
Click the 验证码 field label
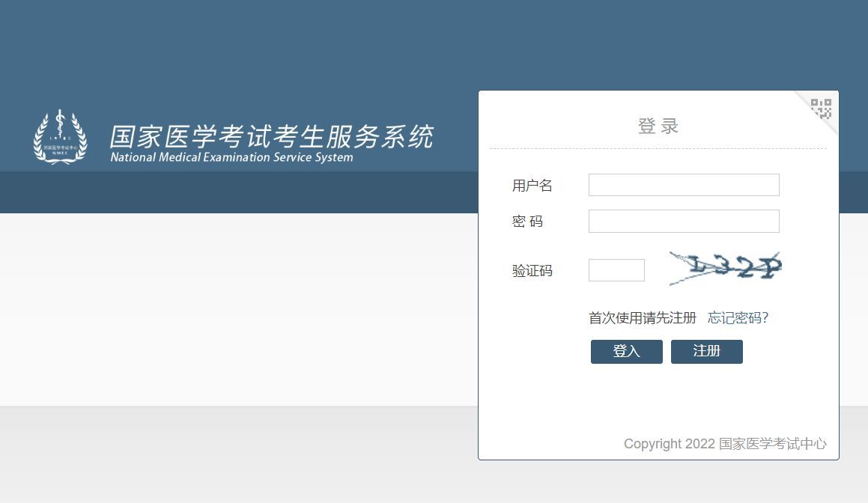[x=532, y=271]
